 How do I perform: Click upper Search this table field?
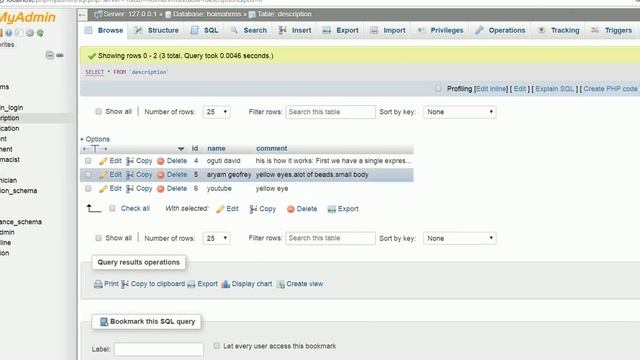click(x=330, y=112)
